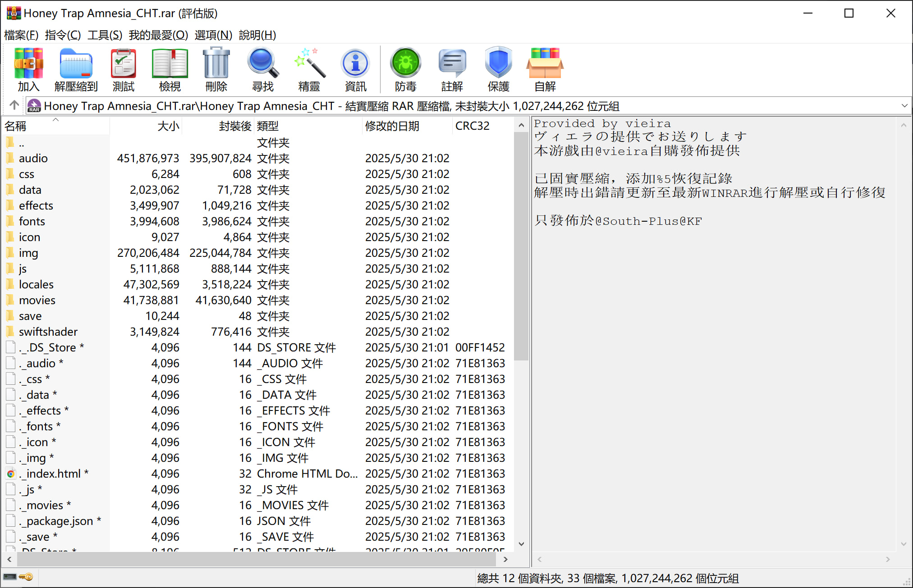Select the movies folder in list
The height and width of the screenshot is (588, 913).
(x=37, y=300)
